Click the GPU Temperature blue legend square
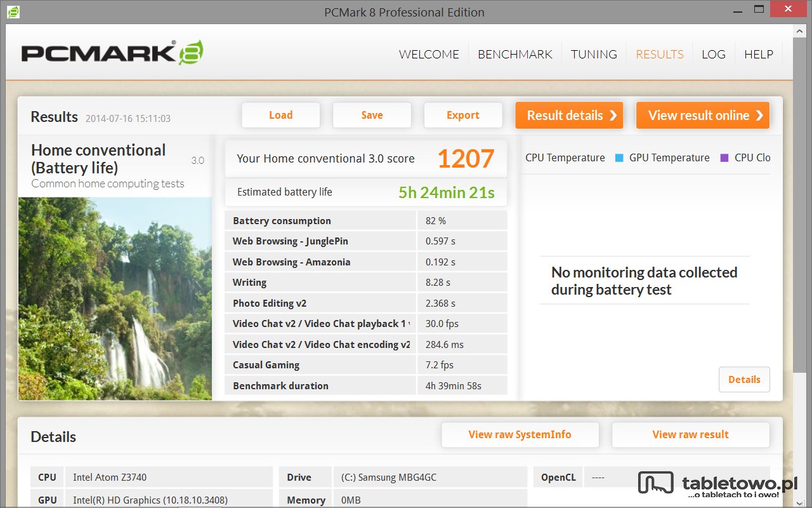Viewport: 812px width, 508px height. tap(619, 158)
